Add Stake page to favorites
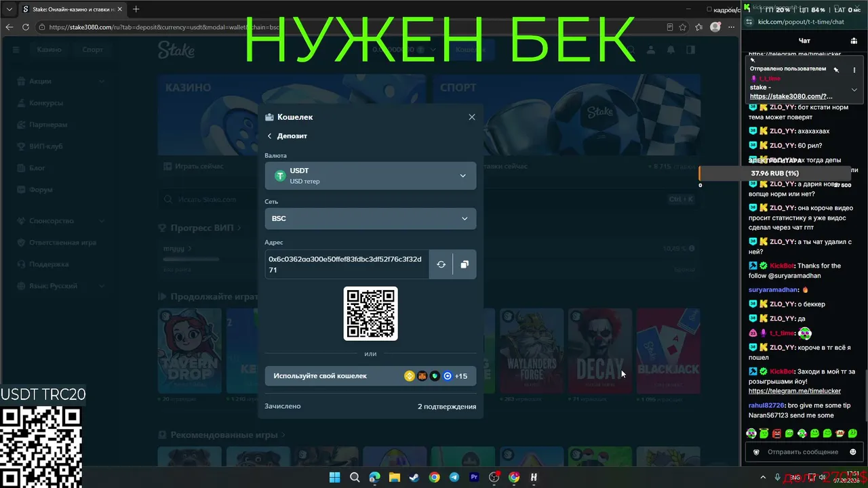The height and width of the screenshot is (488, 868). pyautogui.click(x=683, y=27)
